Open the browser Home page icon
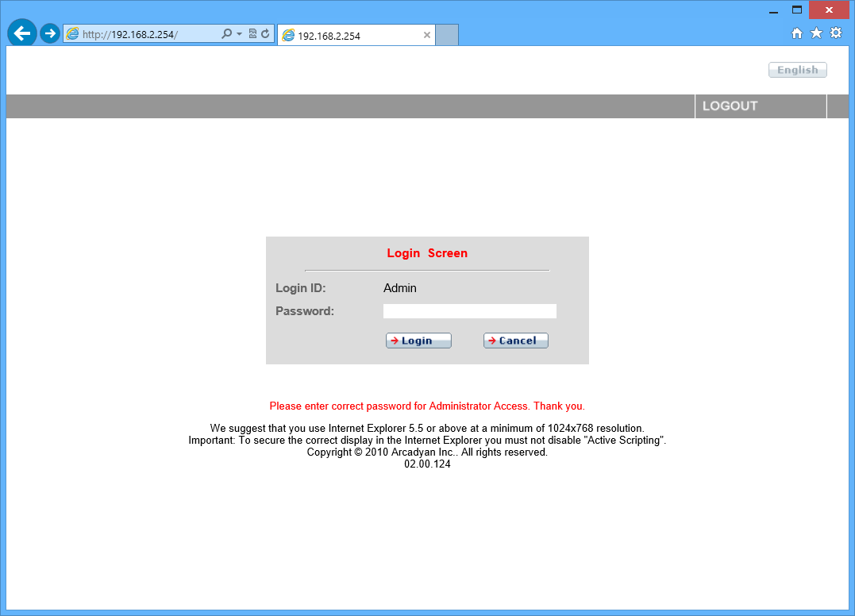Screen dimensions: 855x616 pyautogui.click(x=797, y=33)
